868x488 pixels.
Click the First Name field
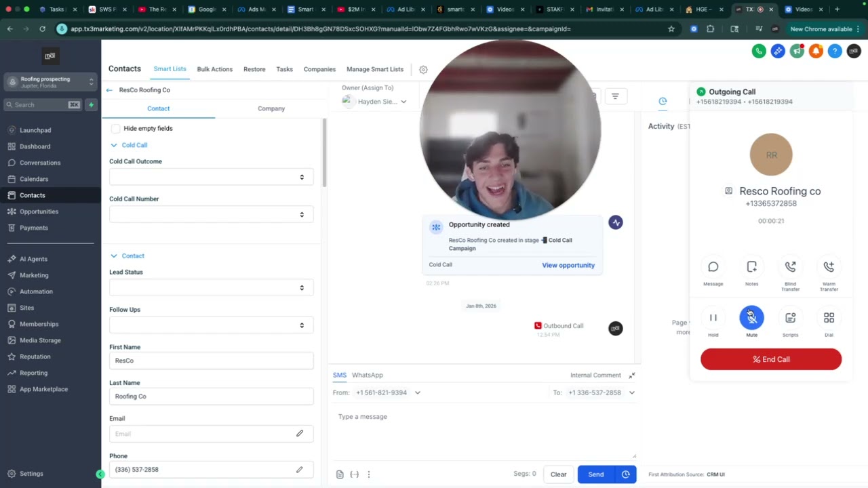point(212,361)
